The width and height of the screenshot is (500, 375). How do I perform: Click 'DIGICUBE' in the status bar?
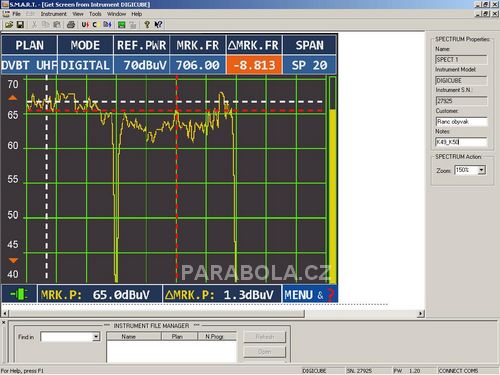314,371
